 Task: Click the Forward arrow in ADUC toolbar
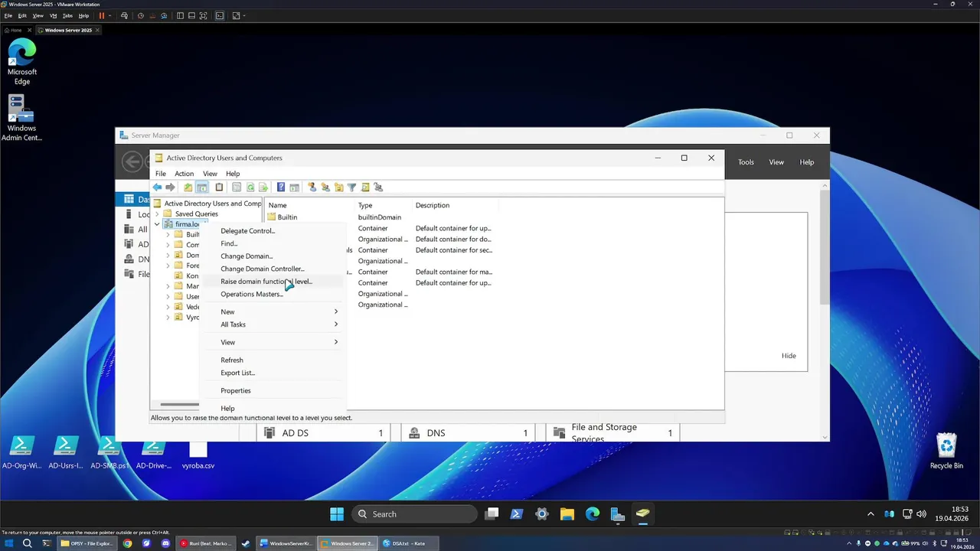171,187
